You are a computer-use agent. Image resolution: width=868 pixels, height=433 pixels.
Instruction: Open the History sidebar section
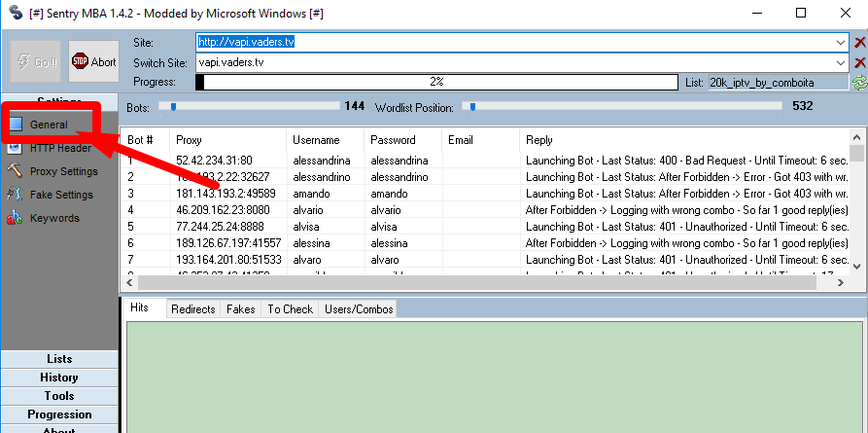pyautogui.click(x=59, y=378)
